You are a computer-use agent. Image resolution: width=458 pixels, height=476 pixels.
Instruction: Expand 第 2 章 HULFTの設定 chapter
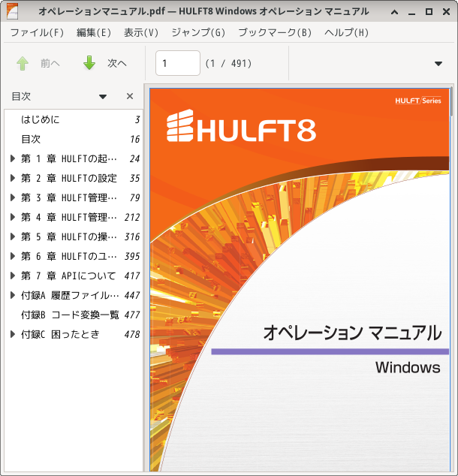click(x=13, y=178)
